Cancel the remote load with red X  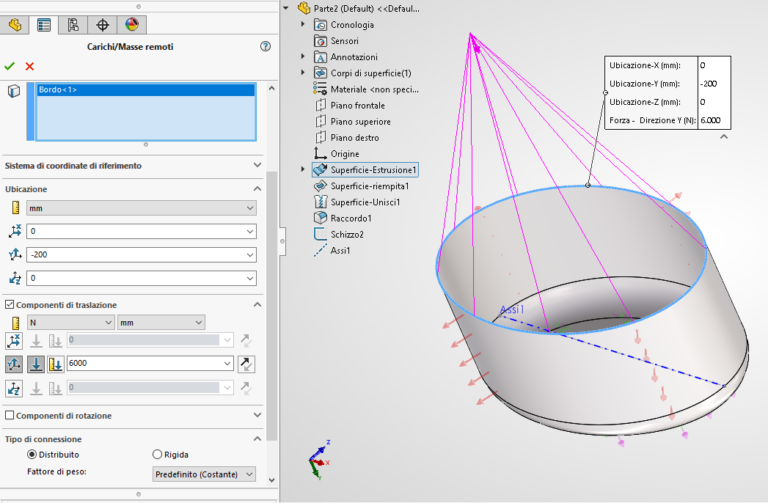click(x=29, y=66)
